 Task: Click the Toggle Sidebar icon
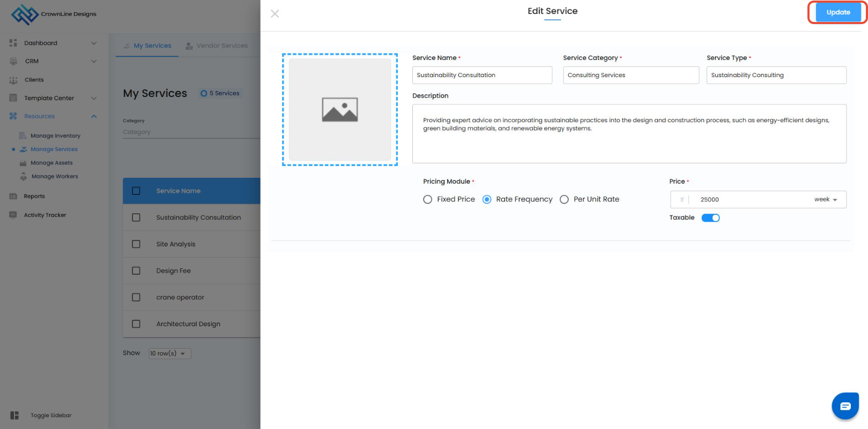(x=14, y=416)
